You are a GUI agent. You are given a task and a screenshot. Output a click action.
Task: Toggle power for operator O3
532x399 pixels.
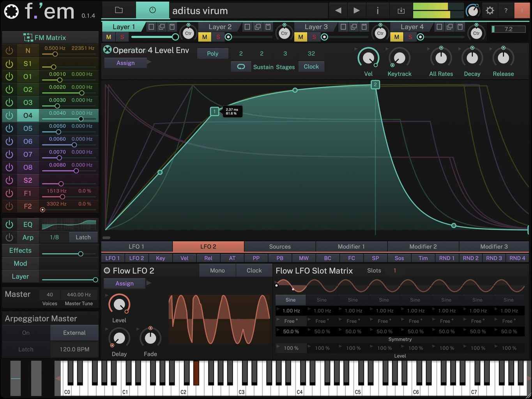pyautogui.click(x=9, y=102)
